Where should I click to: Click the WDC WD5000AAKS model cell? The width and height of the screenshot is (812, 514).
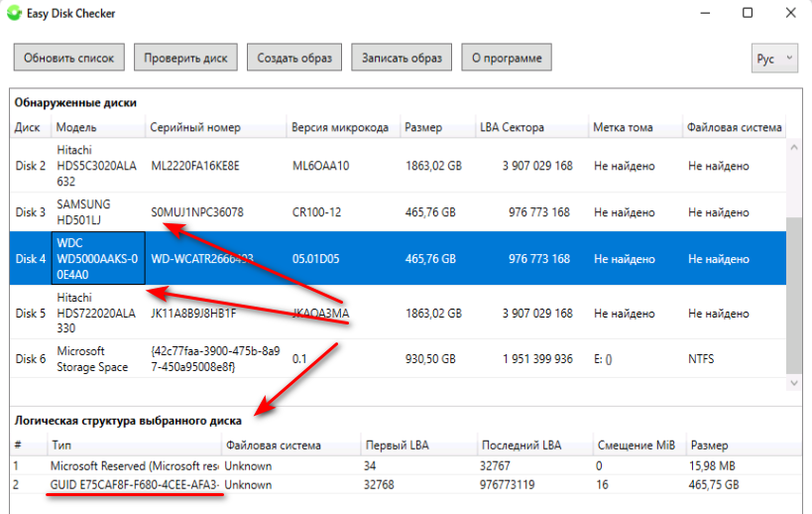click(98, 259)
